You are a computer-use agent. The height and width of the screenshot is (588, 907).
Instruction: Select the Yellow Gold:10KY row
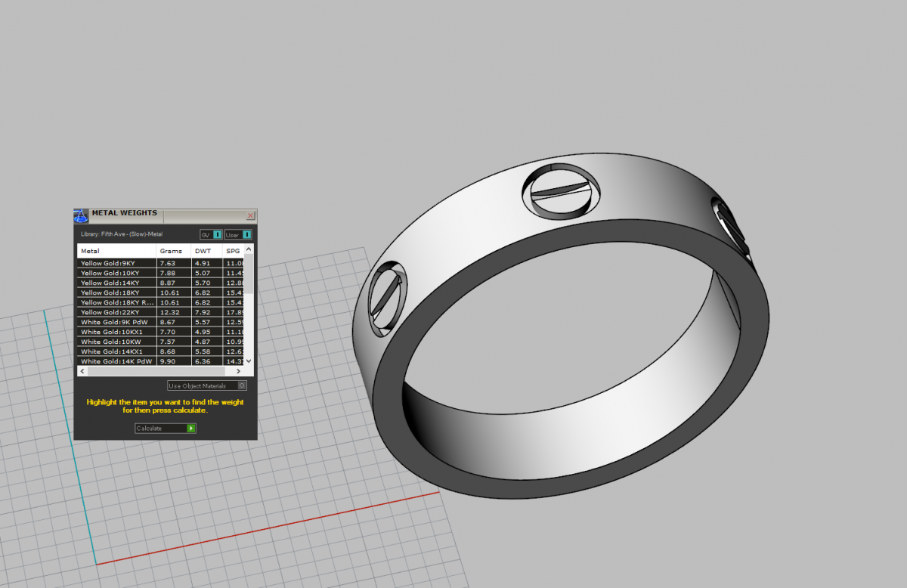(160, 272)
